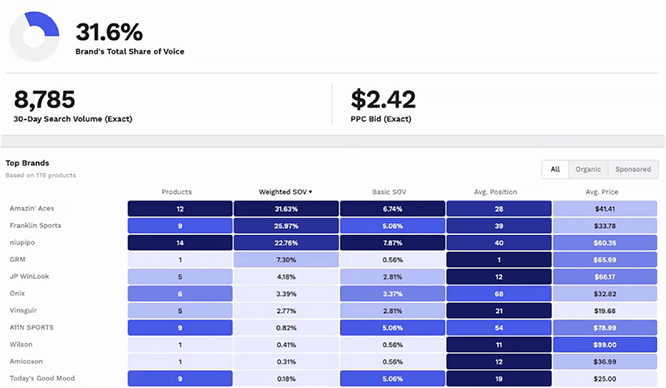Click niupipo's 40 average position cell
Viewport: 666px width, 388px height.
(499, 243)
